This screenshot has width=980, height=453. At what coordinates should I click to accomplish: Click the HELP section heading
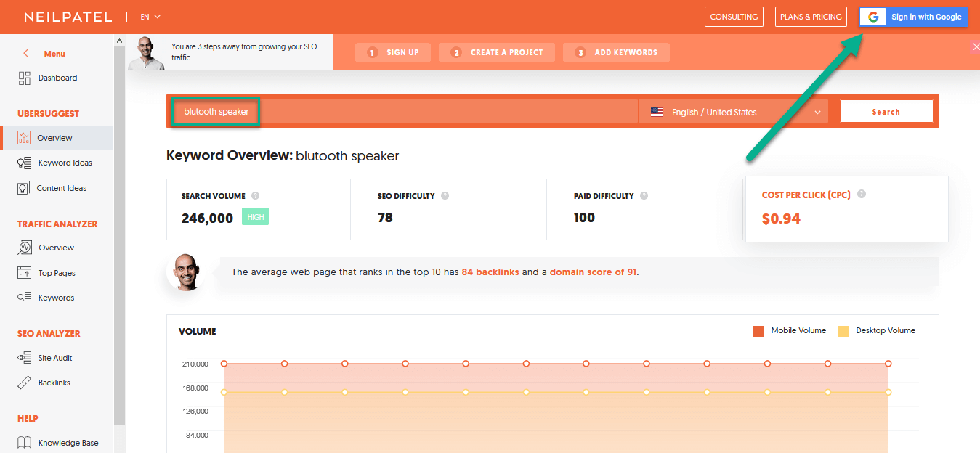[28, 419]
